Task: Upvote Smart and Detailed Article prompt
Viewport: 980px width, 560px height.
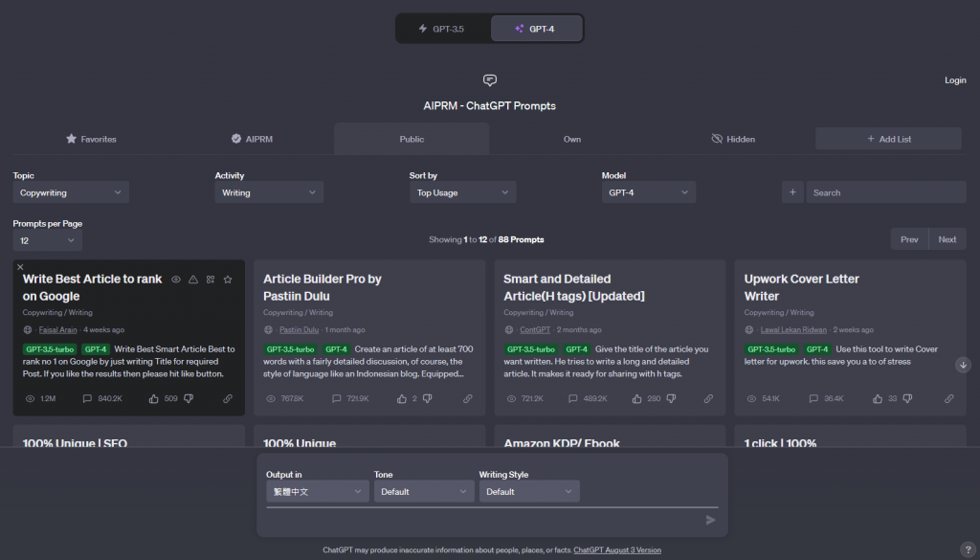Action: tap(636, 399)
